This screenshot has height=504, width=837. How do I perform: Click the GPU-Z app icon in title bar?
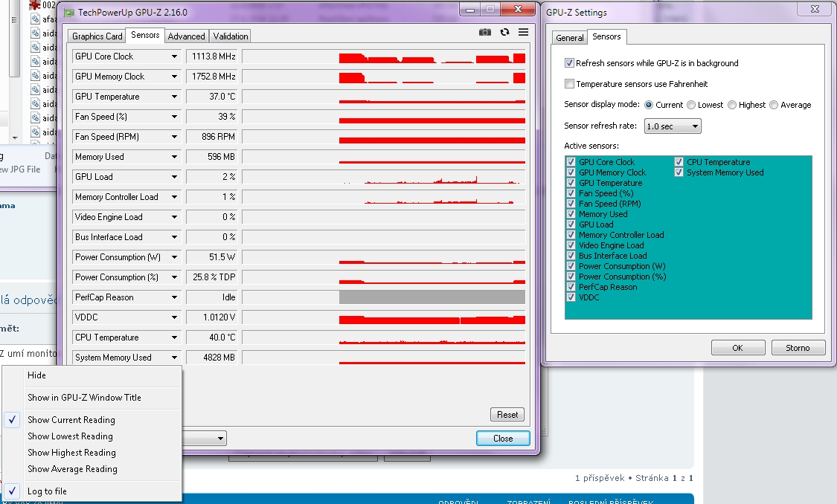coord(68,13)
